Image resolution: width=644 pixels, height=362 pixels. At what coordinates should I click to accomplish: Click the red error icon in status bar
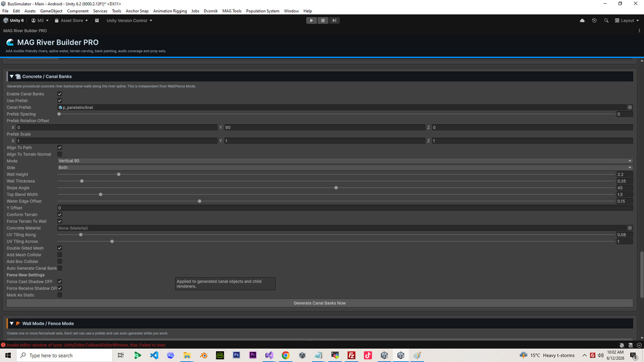(x=3, y=345)
